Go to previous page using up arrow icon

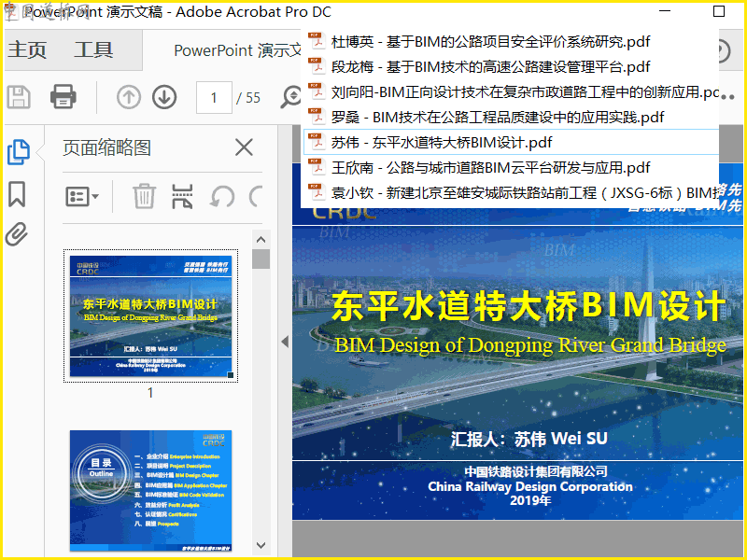coord(129,97)
